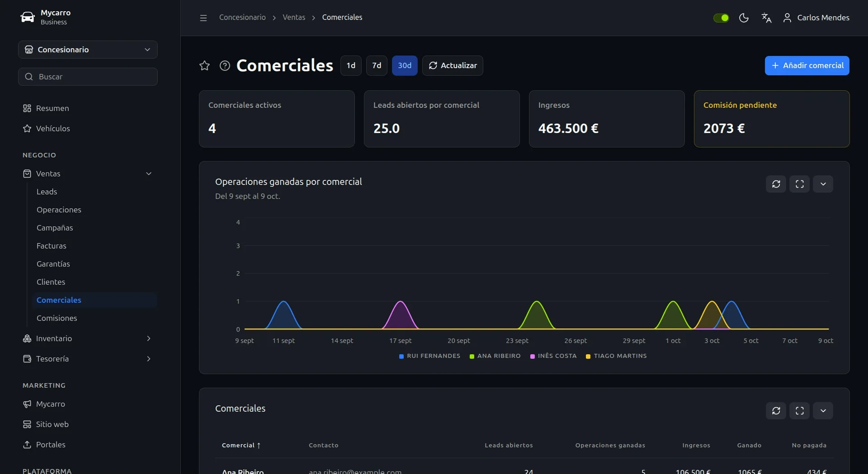Switch to dark mode moon icon
The width and height of the screenshot is (868, 474).
(743, 18)
